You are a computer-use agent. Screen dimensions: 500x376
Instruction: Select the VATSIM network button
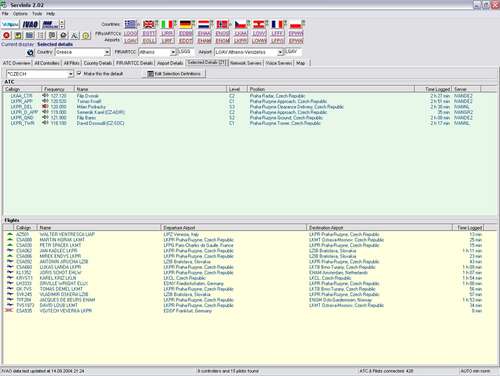tap(10, 25)
